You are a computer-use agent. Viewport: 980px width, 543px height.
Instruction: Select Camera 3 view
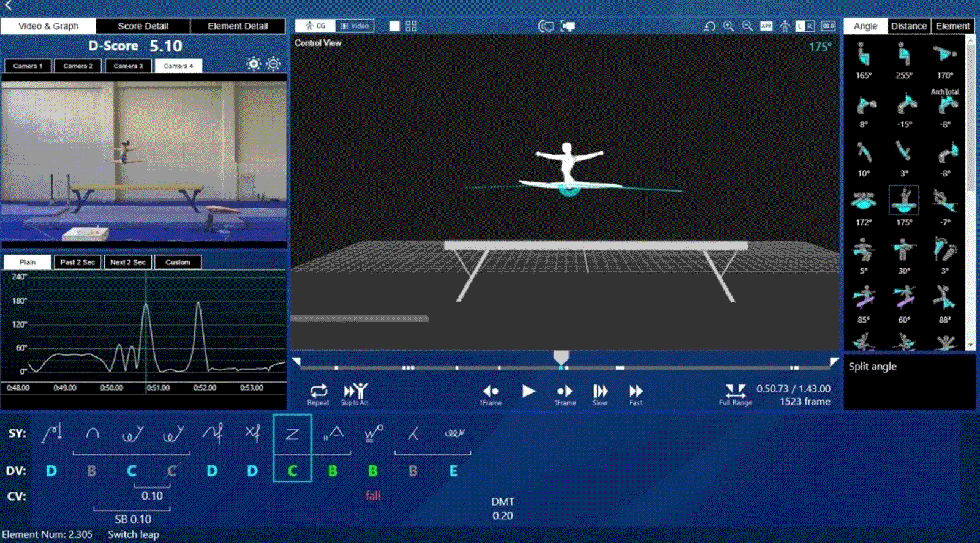pos(128,66)
